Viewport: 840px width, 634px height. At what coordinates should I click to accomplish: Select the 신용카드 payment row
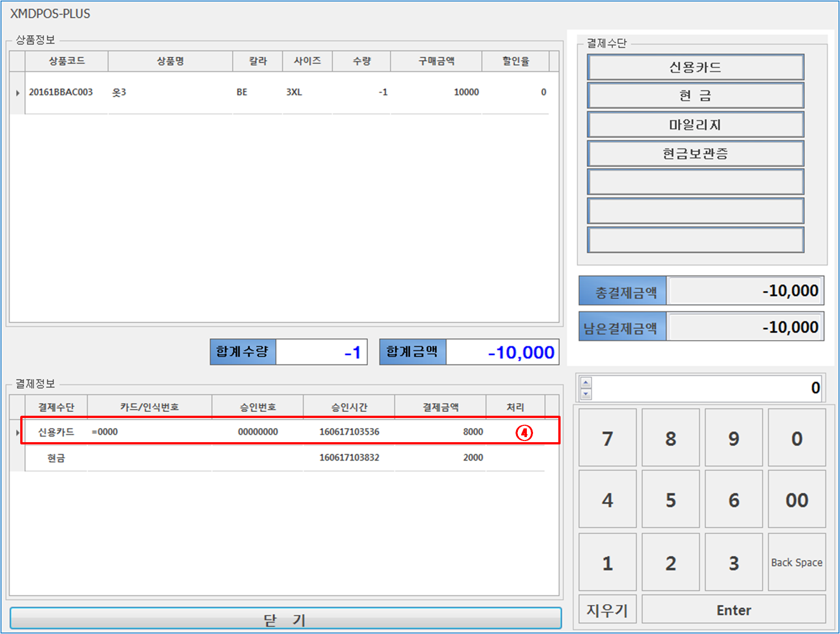(285, 432)
